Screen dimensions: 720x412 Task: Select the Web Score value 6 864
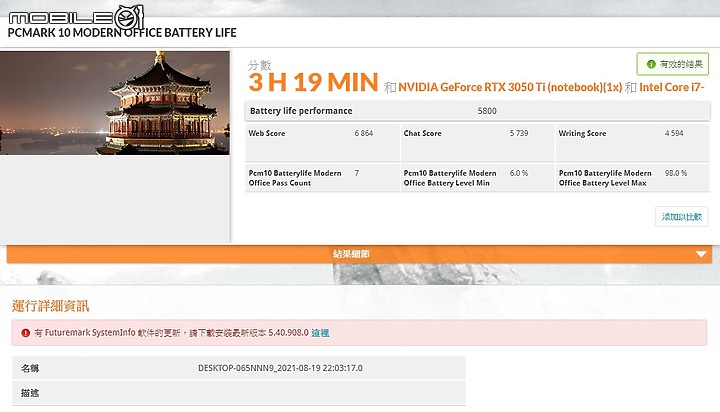[364, 133]
